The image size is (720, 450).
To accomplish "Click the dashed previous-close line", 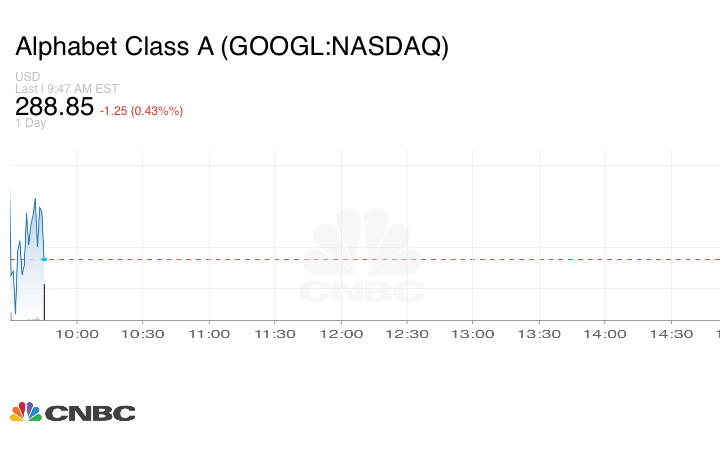I will pos(400,259).
